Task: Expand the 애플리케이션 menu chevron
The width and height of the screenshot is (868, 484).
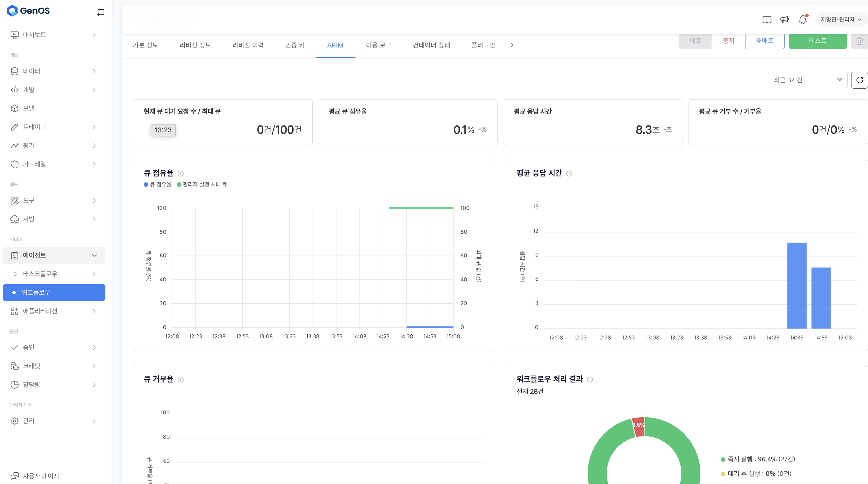Action: tap(94, 311)
